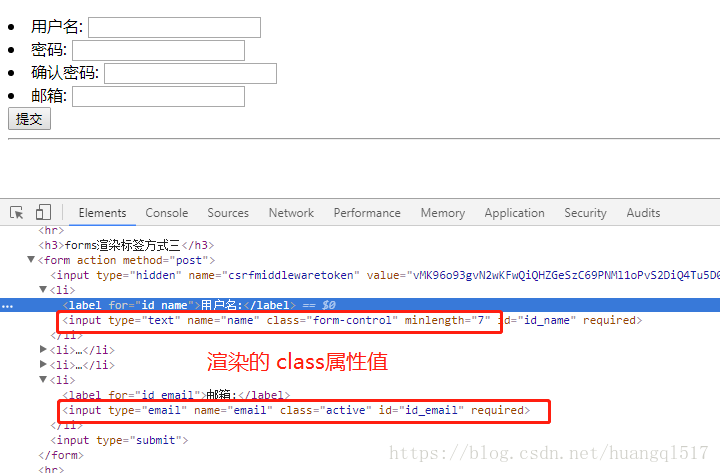
Task: Click the 确认密码: form label
Action: pyautogui.click(x=65, y=73)
